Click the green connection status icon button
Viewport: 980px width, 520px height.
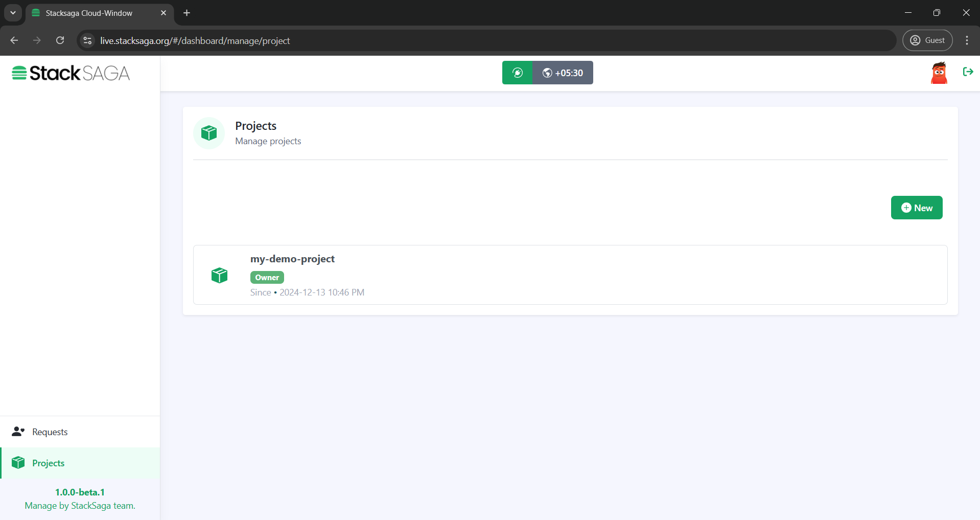(517, 73)
